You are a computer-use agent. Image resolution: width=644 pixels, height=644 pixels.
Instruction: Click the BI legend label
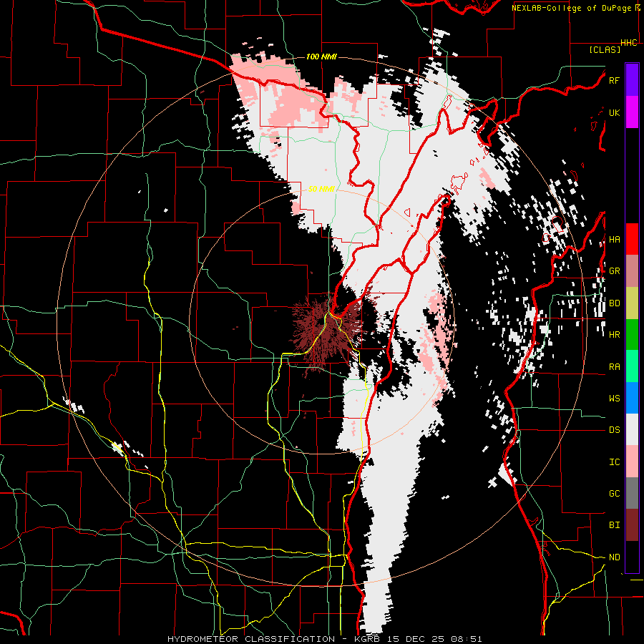[x=614, y=525]
